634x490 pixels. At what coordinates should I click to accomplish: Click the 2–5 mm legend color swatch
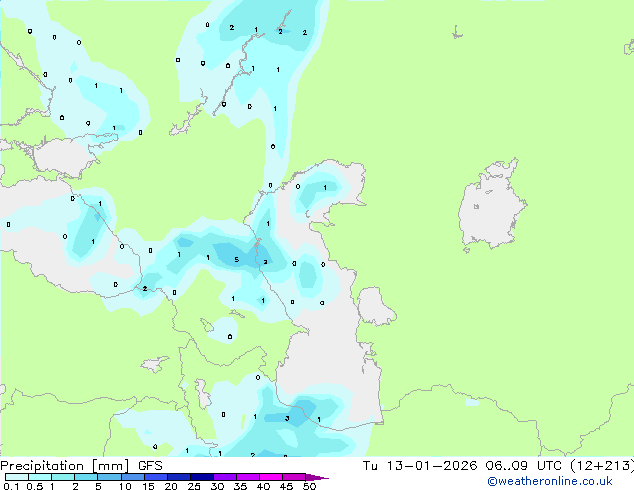(x=86, y=477)
